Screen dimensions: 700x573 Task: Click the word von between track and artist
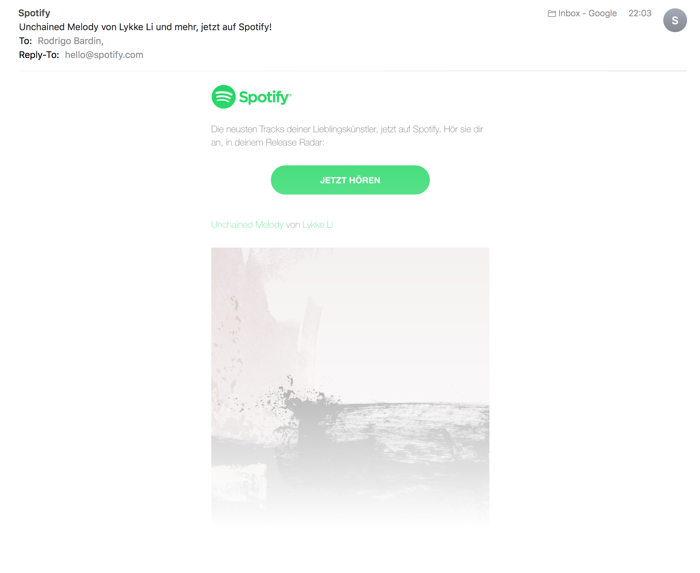click(x=292, y=225)
